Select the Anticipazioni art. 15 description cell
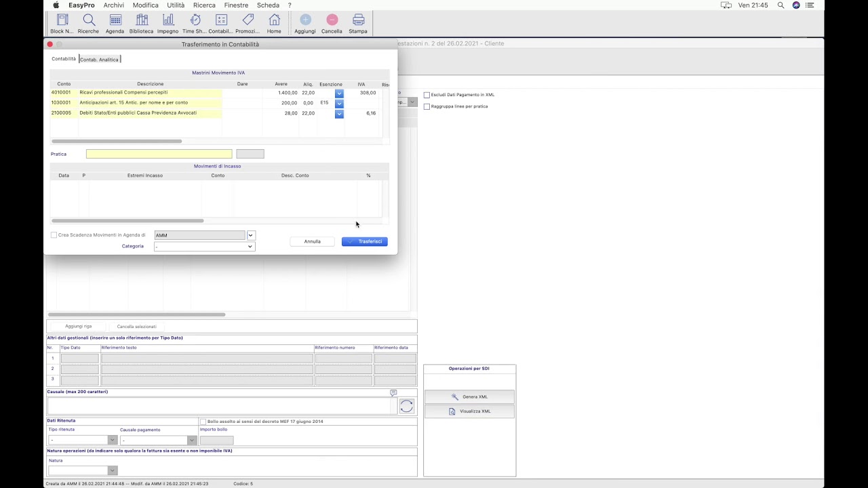Screen dimensions: 868x488 151,103
